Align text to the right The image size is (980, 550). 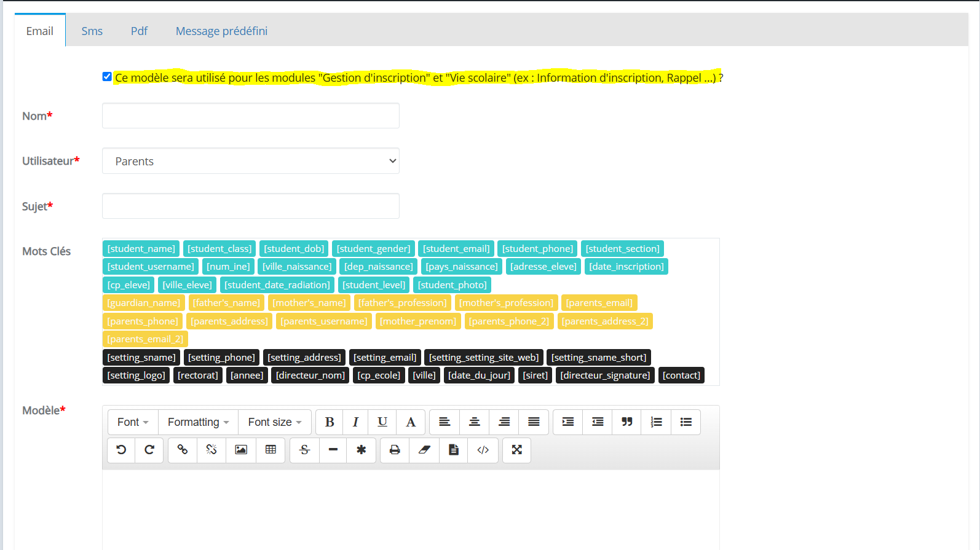[x=504, y=422]
